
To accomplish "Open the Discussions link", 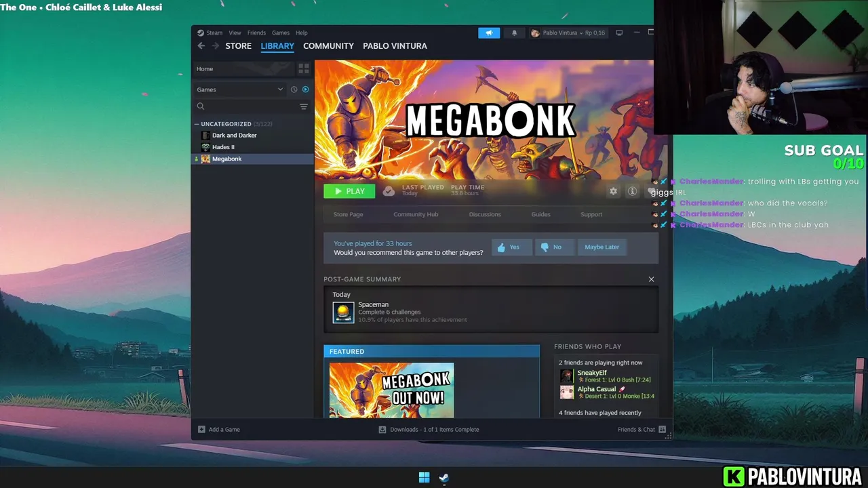I will [485, 214].
